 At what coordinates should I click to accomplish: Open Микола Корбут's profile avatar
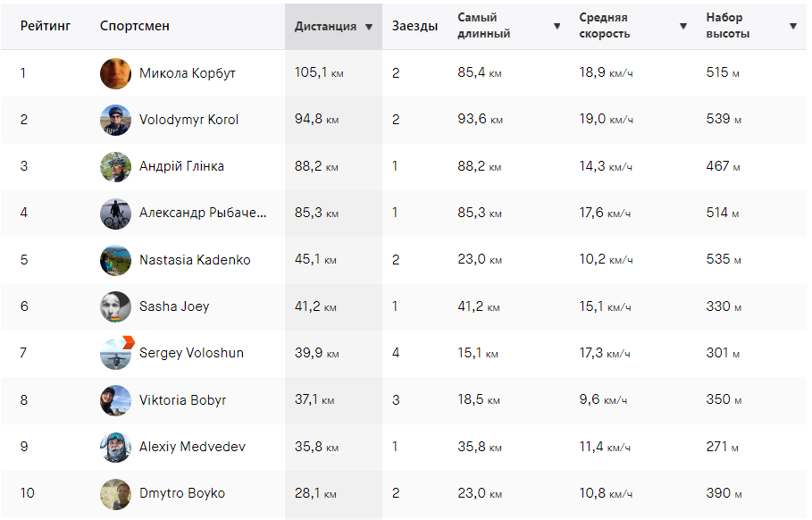[x=115, y=73]
